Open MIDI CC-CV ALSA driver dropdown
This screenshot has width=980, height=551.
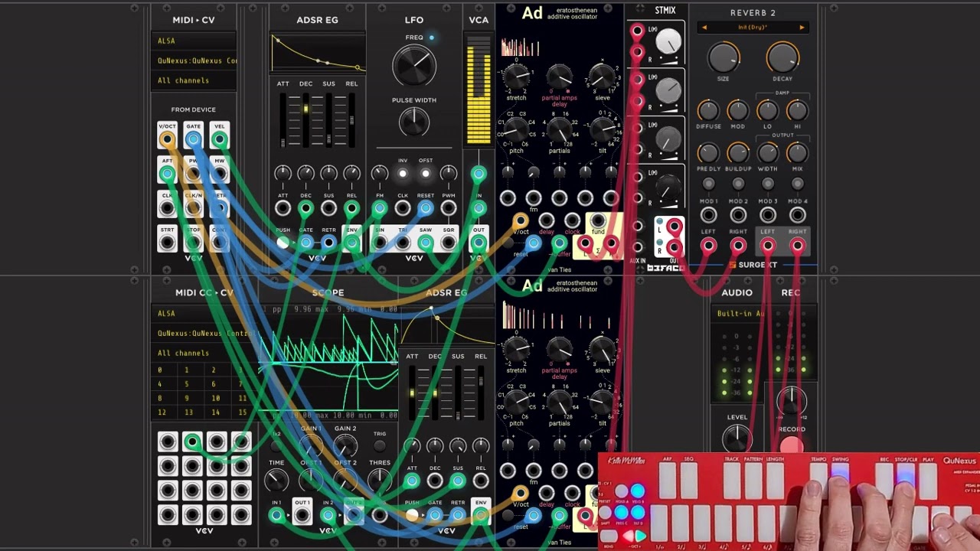204,313
